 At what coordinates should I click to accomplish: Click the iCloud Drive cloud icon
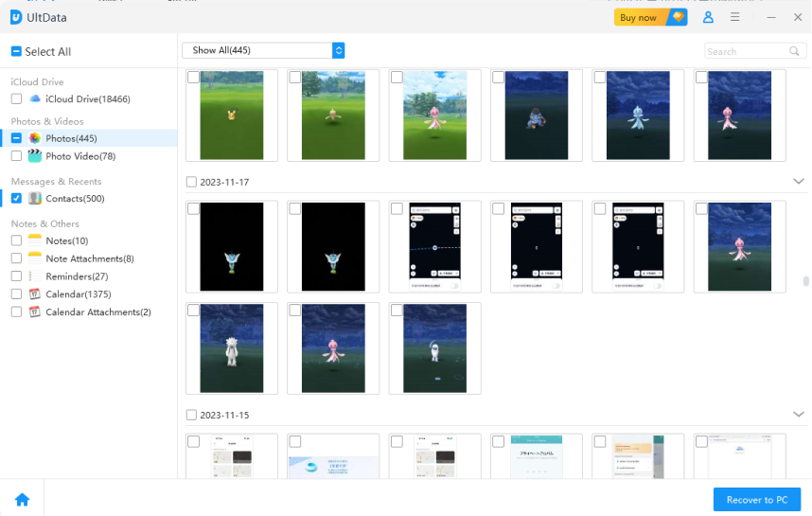tap(35, 98)
